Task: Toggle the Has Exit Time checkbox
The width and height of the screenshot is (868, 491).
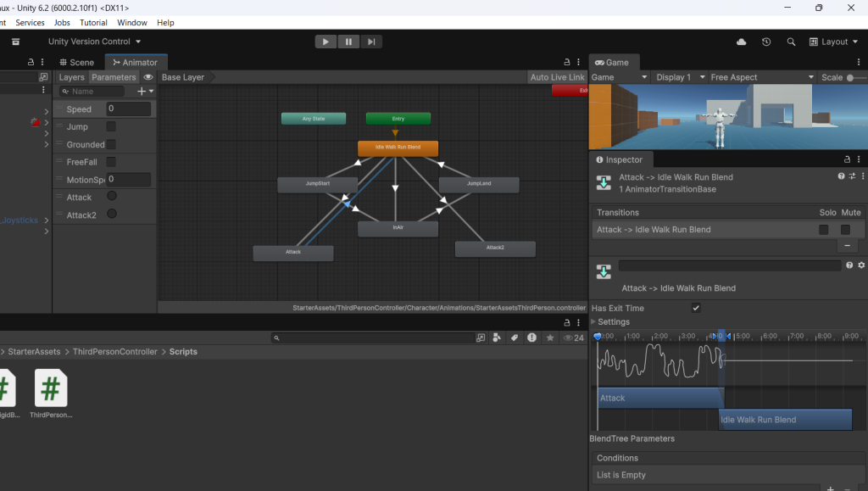Action: point(696,308)
